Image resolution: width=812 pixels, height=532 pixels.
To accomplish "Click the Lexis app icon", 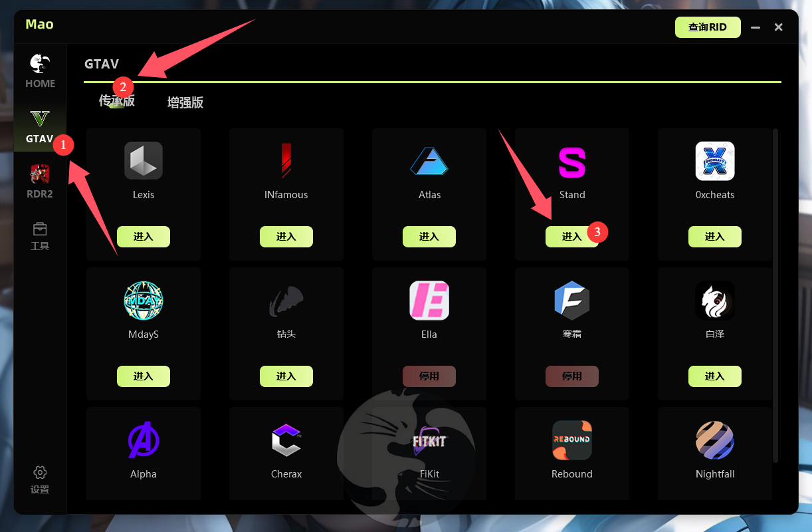I will (x=144, y=160).
